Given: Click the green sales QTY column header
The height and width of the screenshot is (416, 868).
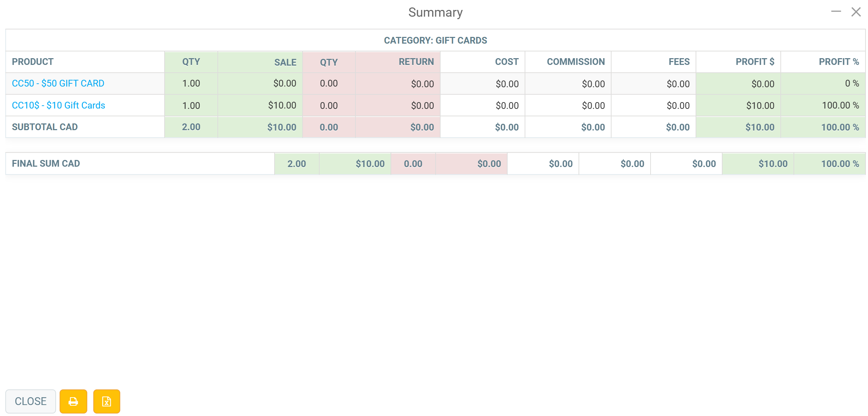Looking at the screenshot, I should coord(191,62).
